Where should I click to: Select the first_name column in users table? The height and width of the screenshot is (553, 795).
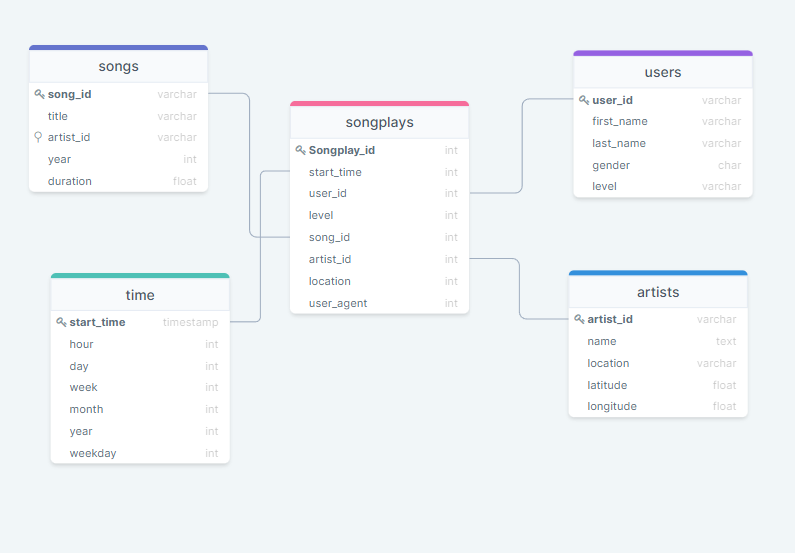click(x=619, y=121)
